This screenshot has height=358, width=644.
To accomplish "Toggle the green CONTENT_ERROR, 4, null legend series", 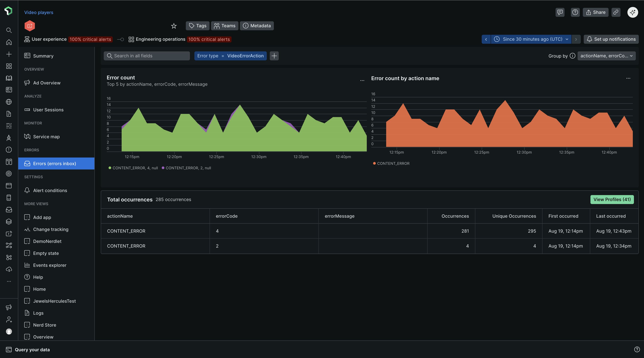I will (133, 168).
